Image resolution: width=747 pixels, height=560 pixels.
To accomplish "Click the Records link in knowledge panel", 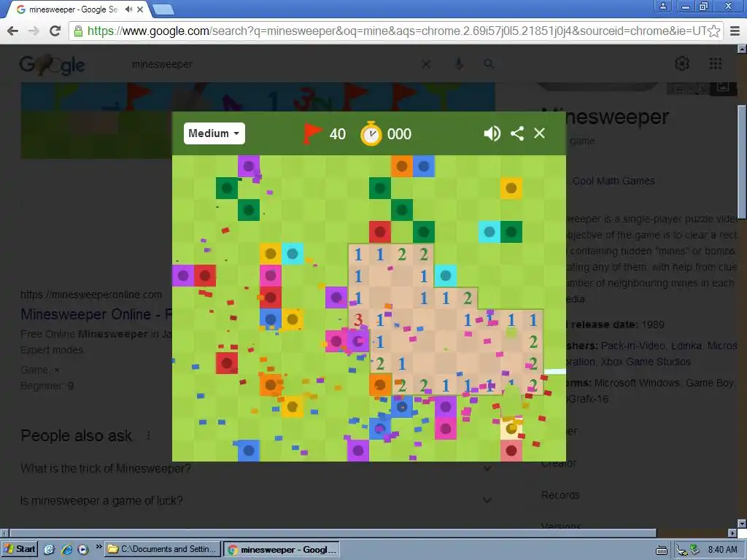I will 560,495.
